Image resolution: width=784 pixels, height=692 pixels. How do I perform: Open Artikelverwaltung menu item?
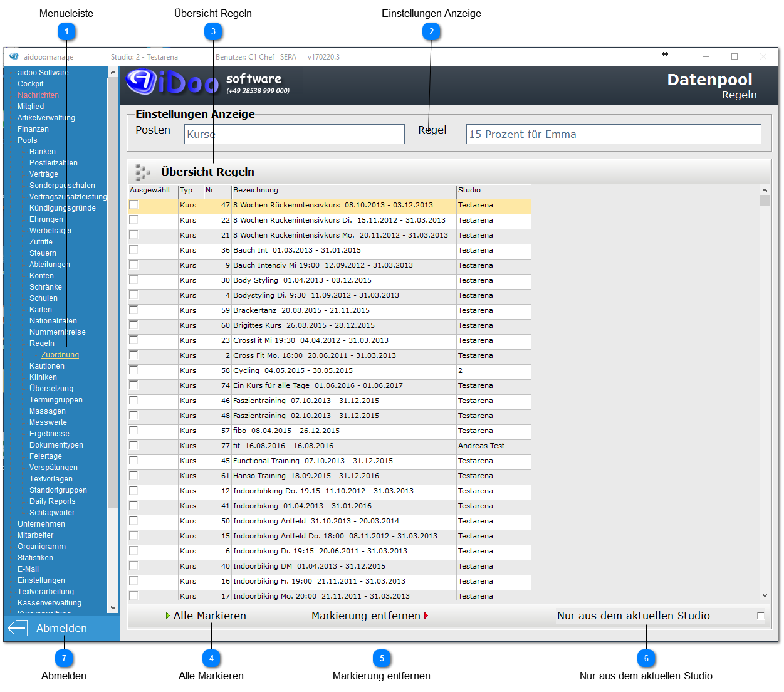(x=46, y=118)
